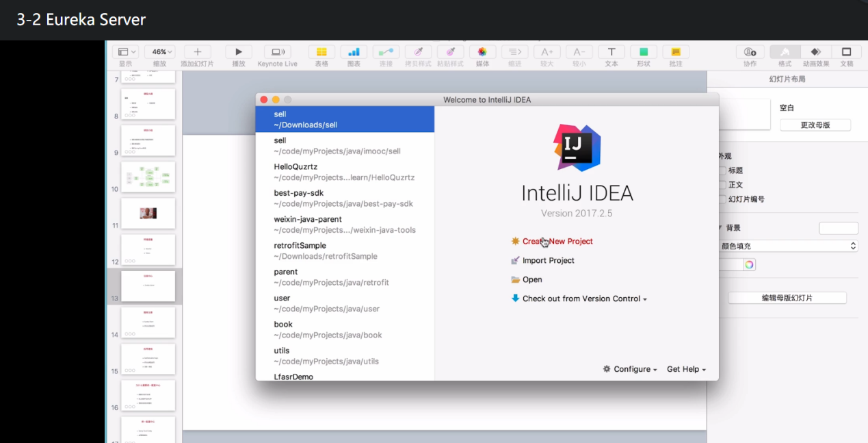This screenshot has height=443, width=868.
Task: Insert a table using the 表格 icon
Action: click(x=321, y=52)
